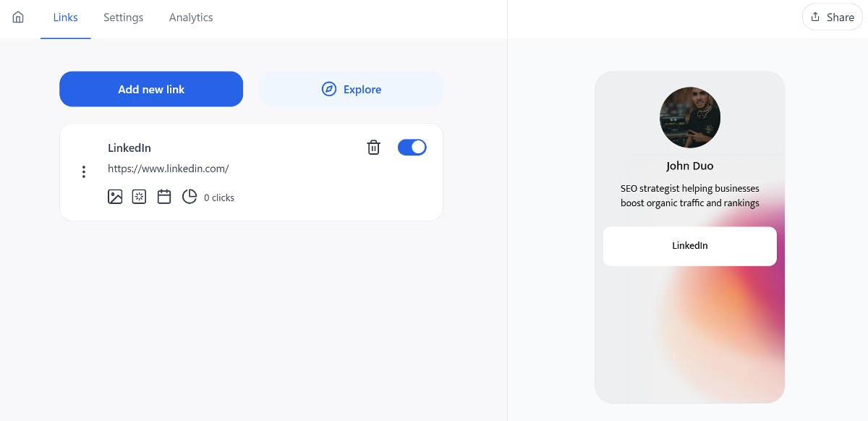Switch to the Links tab
Image resolution: width=868 pixels, height=421 pixels.
coord(66,17)
